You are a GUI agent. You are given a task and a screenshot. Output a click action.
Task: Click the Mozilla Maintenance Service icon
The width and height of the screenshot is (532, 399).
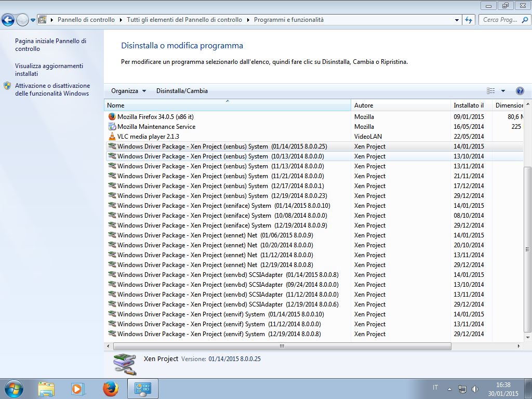112,127
